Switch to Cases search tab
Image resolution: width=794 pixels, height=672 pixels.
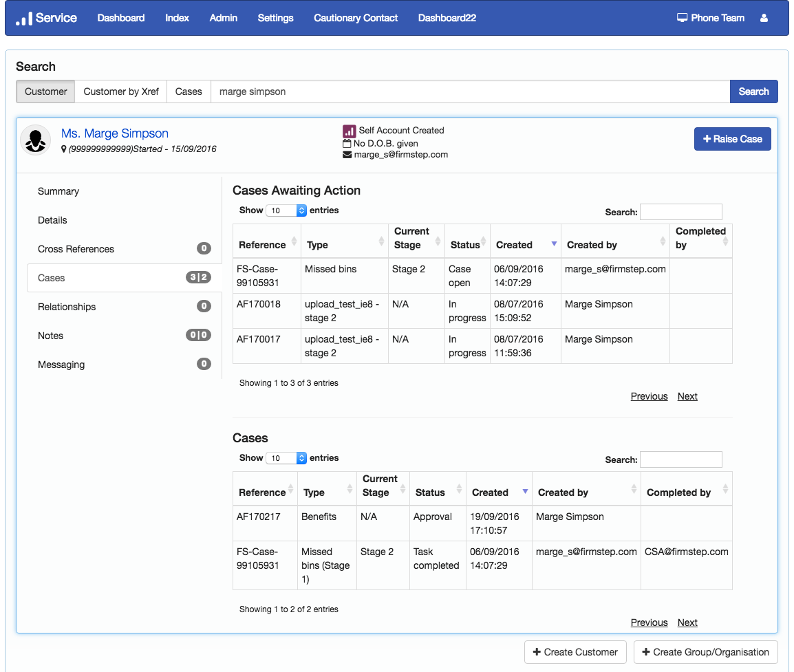point(189,91)
